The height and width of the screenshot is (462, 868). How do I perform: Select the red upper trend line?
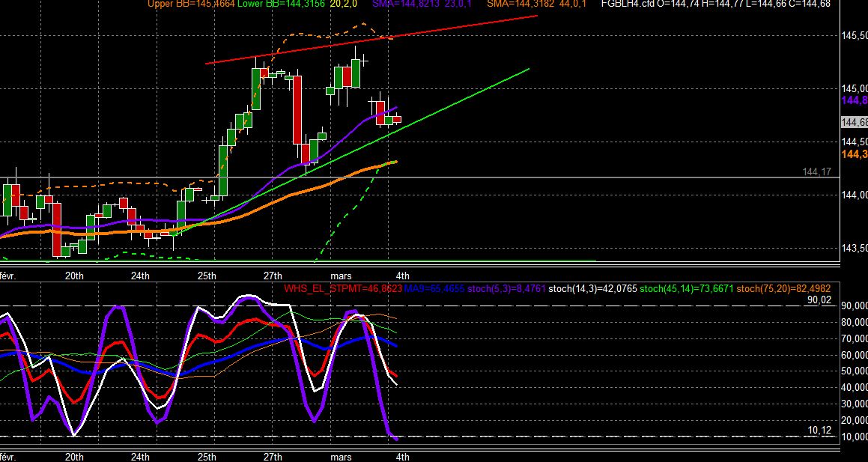[371, 40]
